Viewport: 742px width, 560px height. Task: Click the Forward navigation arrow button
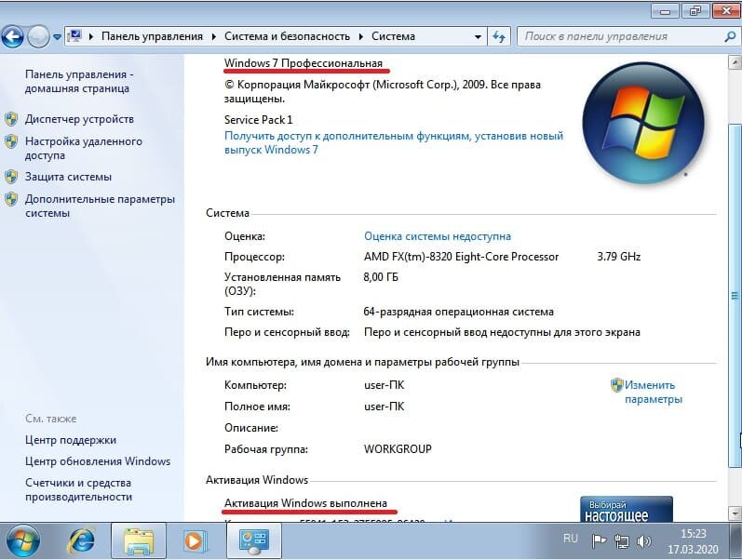38,36
